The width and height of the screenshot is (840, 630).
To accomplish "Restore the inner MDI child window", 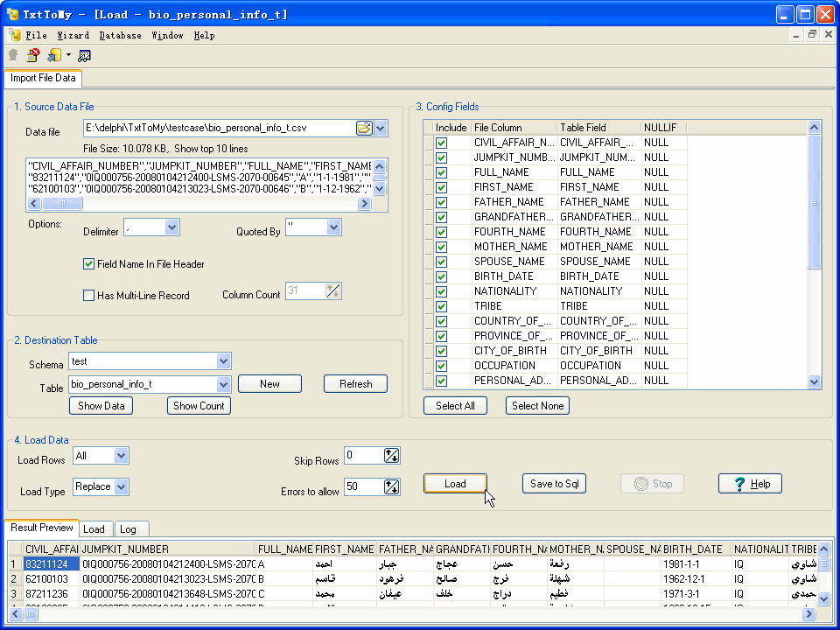I will click(812, 35).
